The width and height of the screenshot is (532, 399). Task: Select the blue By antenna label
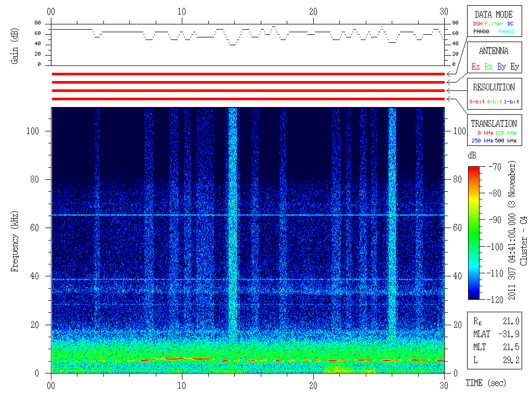click(501, 66)
